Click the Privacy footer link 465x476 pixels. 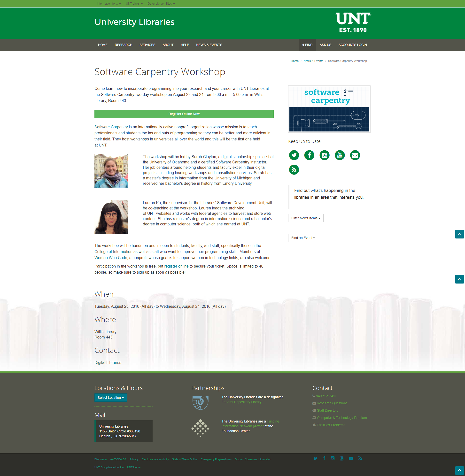pyautogui.click(x=134, y=459)
